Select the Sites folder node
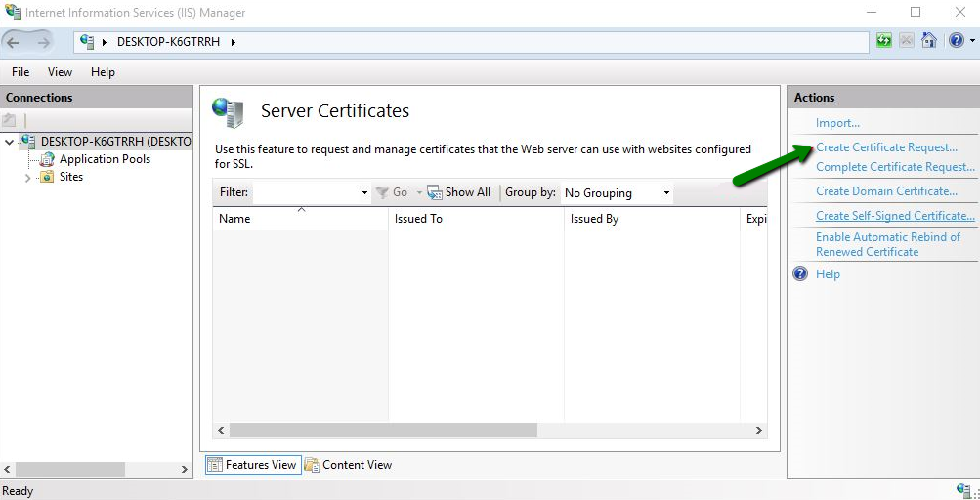This screenshot has height=500, width=980. pos(70,177)
